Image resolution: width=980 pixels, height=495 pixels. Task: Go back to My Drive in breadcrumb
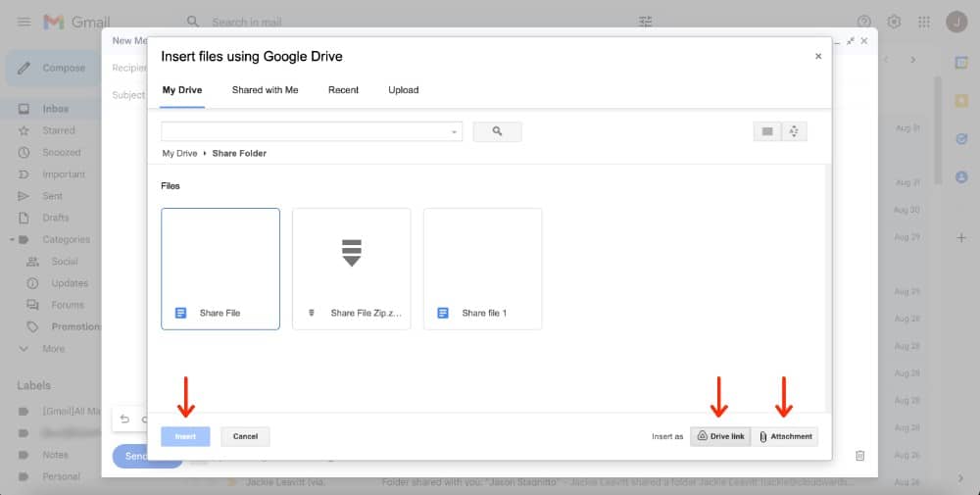point(179,153)
